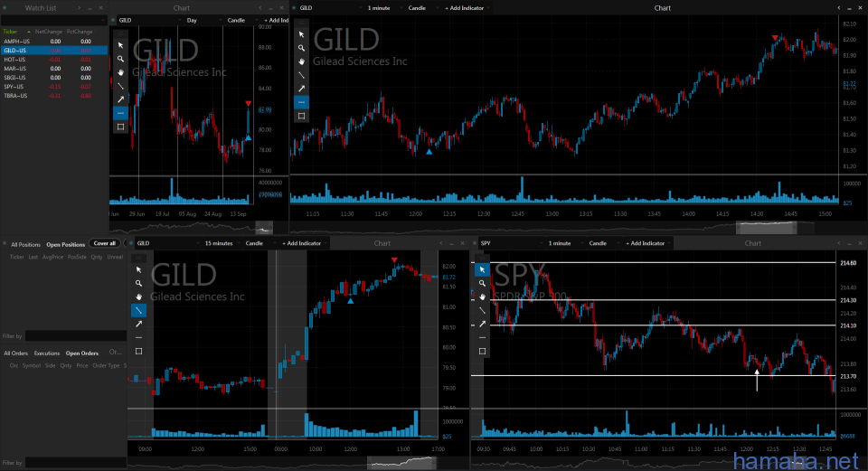Select arrow drawing tool in SPY chart
The image size is (868, 471).
point(482,324)
